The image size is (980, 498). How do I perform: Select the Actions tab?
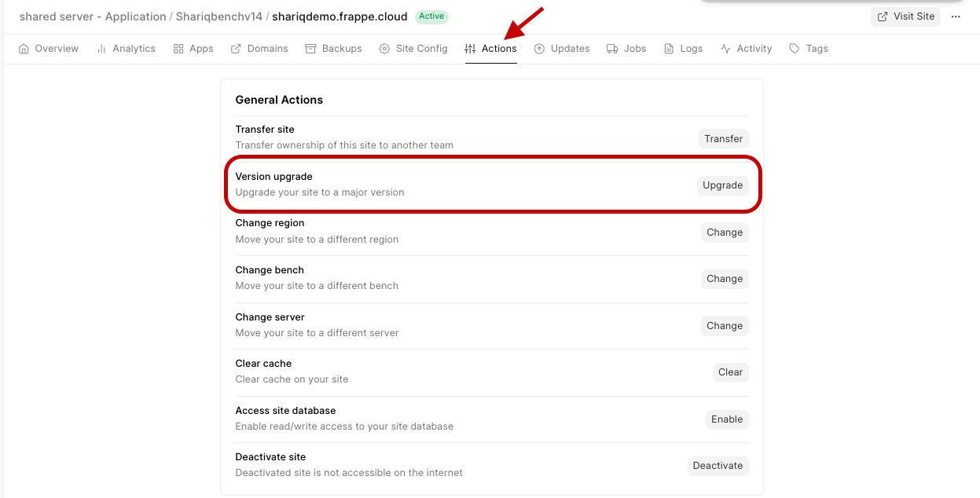tap(491, 49)
